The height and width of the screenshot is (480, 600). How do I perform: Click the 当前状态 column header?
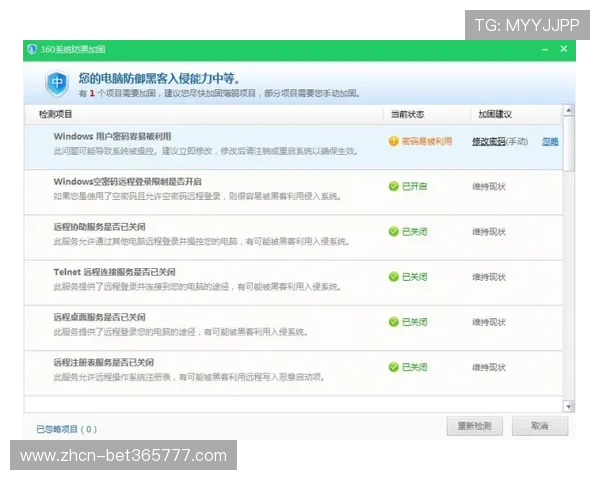(407, 114)
